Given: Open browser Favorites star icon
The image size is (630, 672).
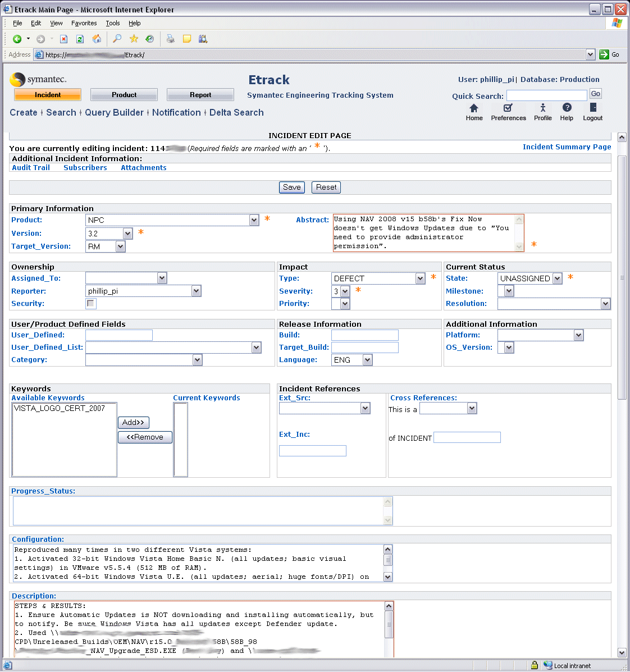Looking at the screenshot, I should click(x=134, y=39).
